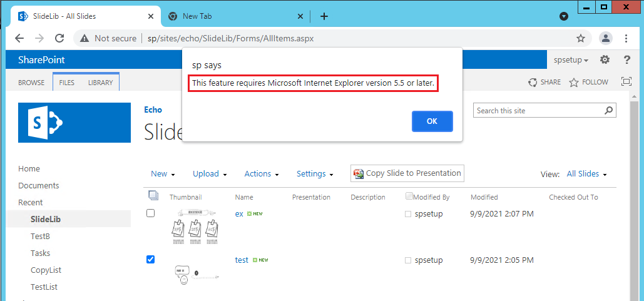Click Copy Slide to Presentation button
This screenshot has height=301, width=644.
click(x=407, y=173)
